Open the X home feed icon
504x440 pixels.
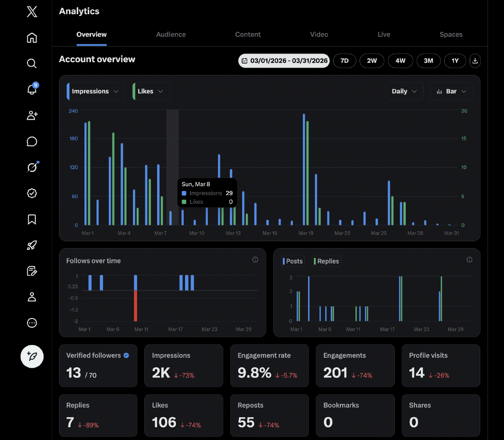[x=32, y=38]
